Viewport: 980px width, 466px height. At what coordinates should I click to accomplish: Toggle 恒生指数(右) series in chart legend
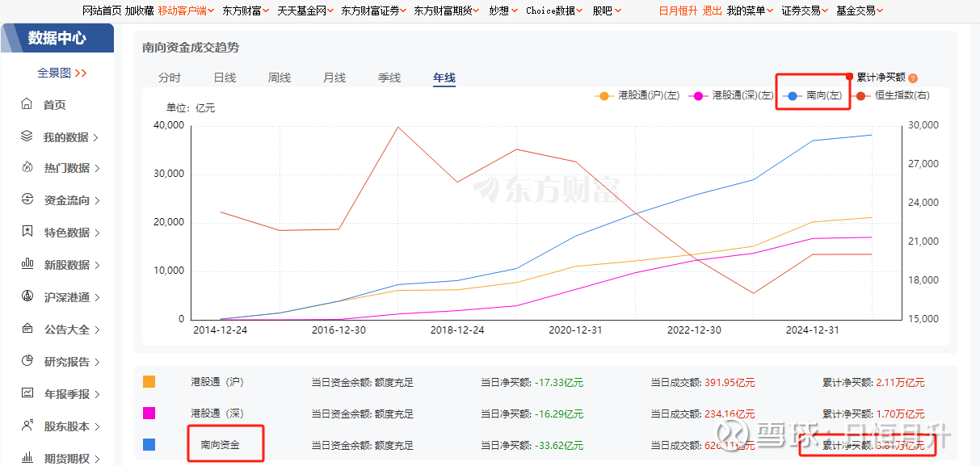[x=891, y=95]
